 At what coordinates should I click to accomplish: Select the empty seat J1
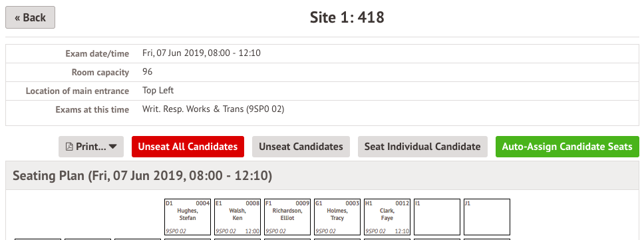[487, 217]
